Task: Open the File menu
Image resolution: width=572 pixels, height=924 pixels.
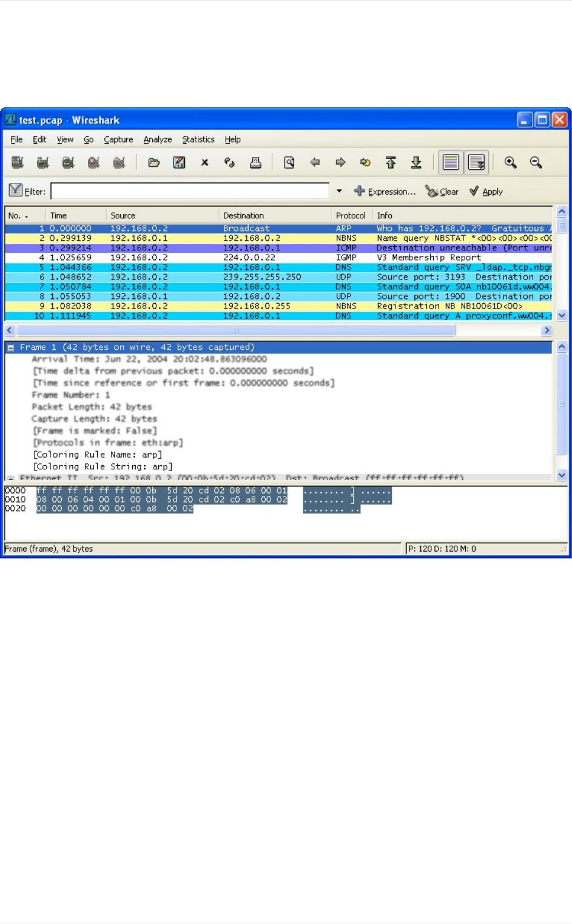Action: 16,139
